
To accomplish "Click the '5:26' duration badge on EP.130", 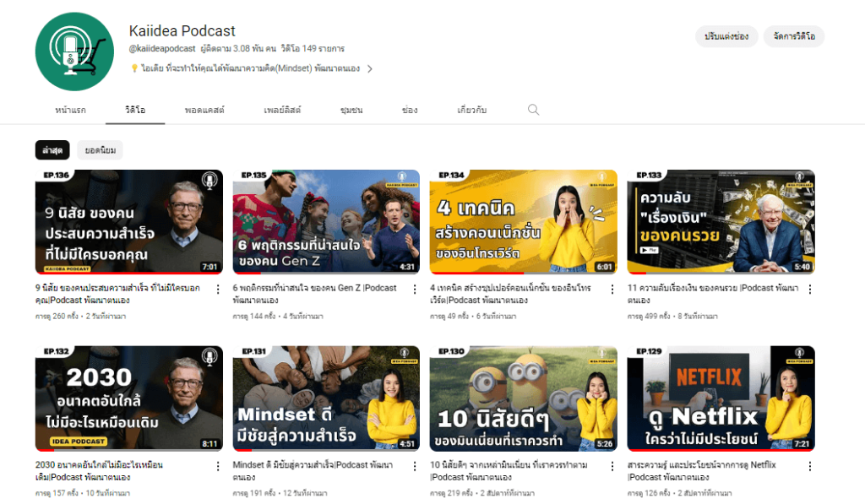I will (x=605, y=444).
